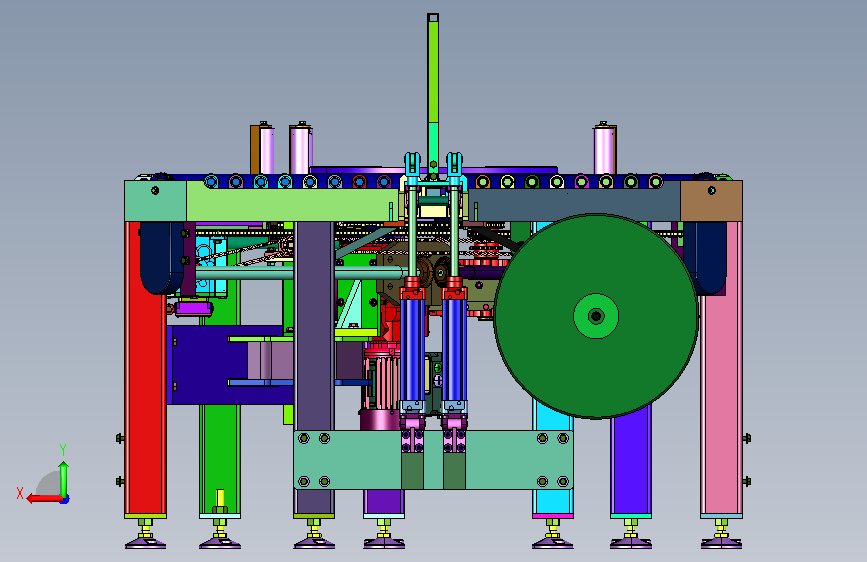
Task: Click the leveling foot under the red leg
Action: tap(145, 534)
